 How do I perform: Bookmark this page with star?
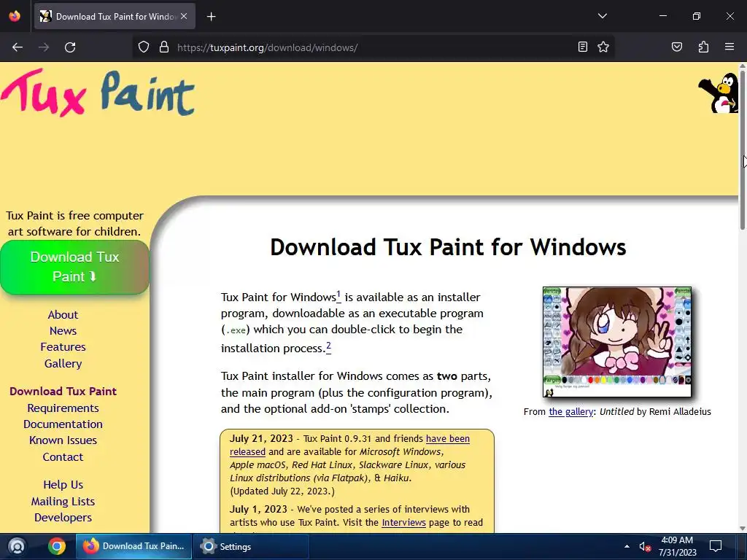(x=603, y=47)
